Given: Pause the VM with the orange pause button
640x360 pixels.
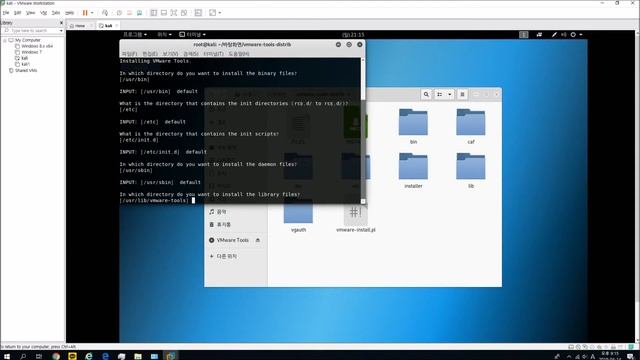Looking at the screenshot, I should (x=85, y=13).
